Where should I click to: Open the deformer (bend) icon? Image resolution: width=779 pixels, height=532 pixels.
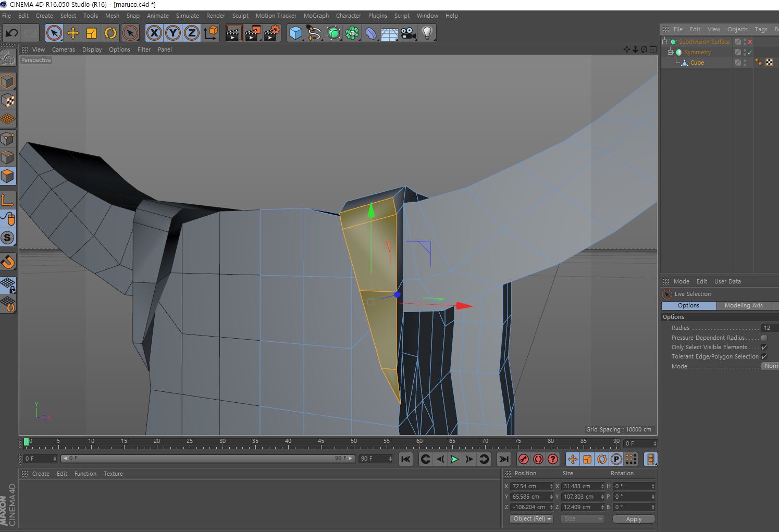(x=371, y=33)
